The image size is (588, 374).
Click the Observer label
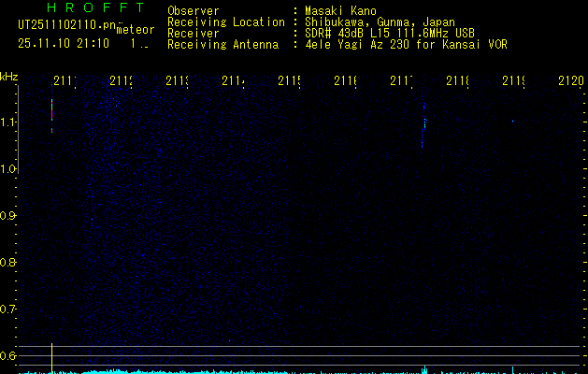click(x=194, y=10)
